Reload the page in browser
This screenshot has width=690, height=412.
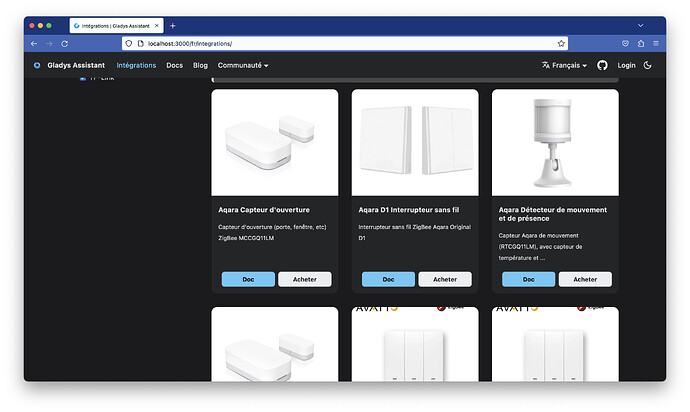pos(65,44)
